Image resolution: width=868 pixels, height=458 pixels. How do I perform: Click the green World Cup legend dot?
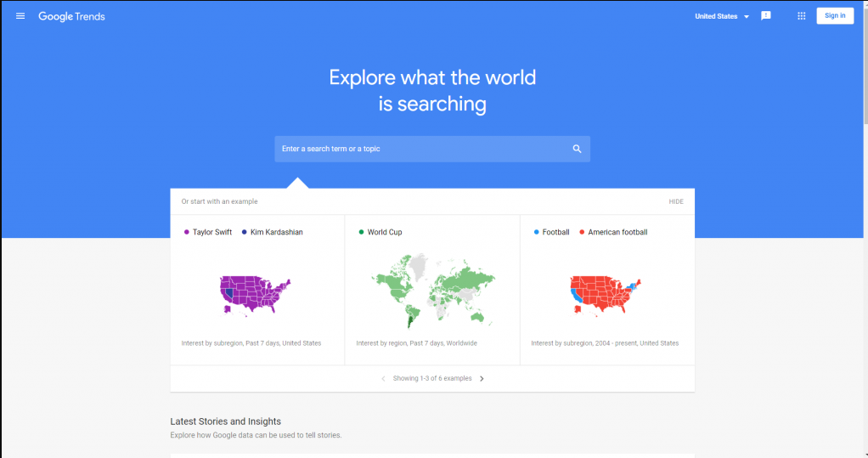[x=362, y=232]
